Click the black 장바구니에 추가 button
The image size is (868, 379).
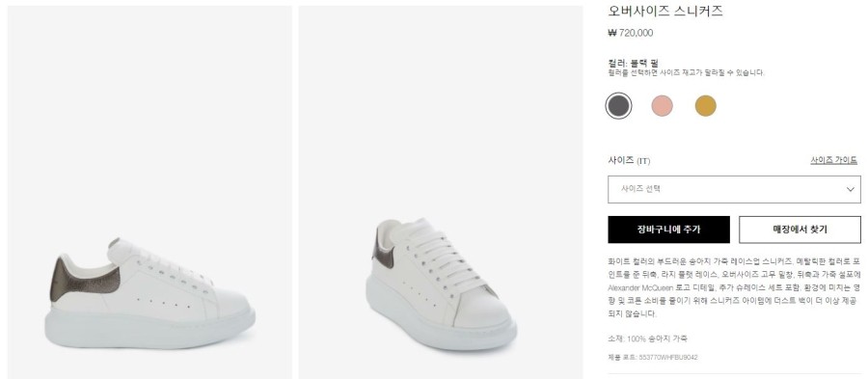point(668,230)
